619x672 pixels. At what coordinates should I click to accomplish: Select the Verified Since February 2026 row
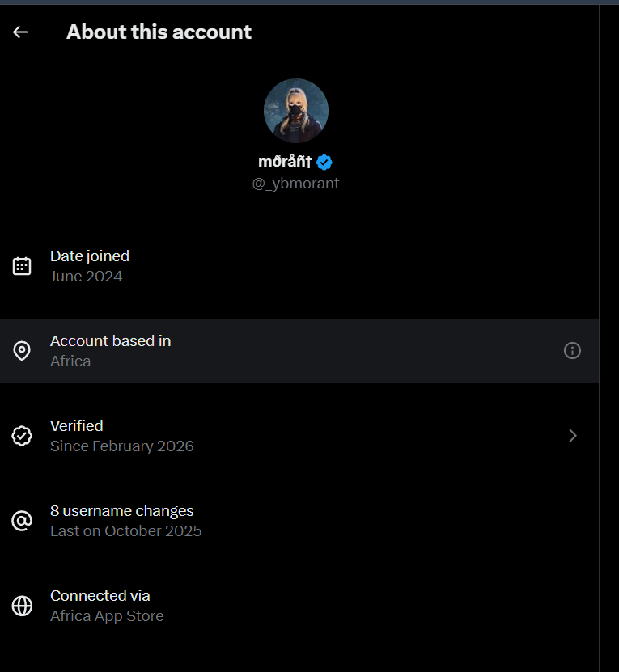tap(299, 436)
